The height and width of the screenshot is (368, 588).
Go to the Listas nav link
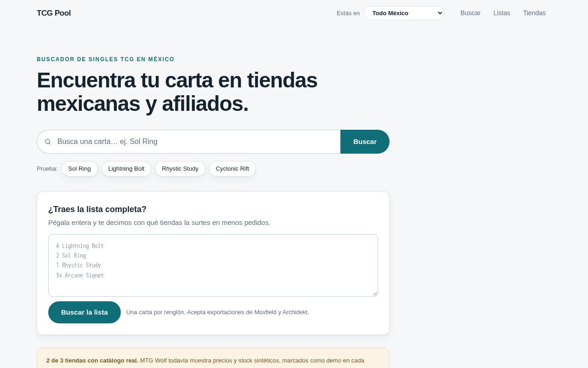coord(502,13)
